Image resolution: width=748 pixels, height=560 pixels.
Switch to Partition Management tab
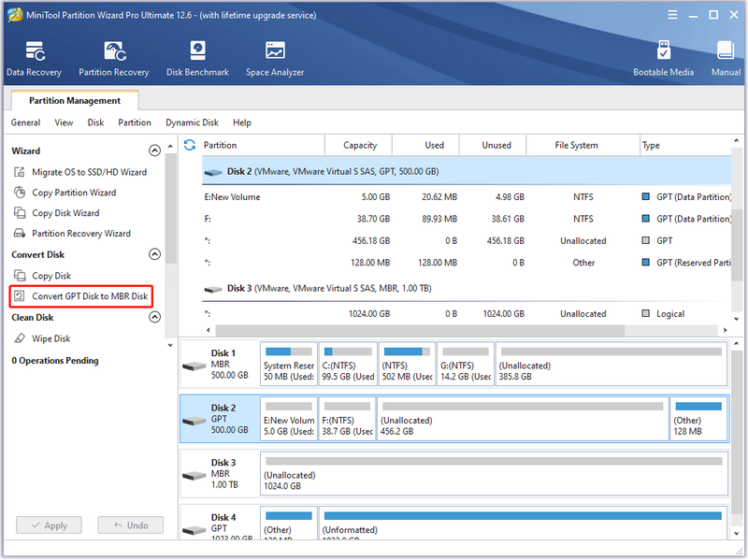(75, 101)
